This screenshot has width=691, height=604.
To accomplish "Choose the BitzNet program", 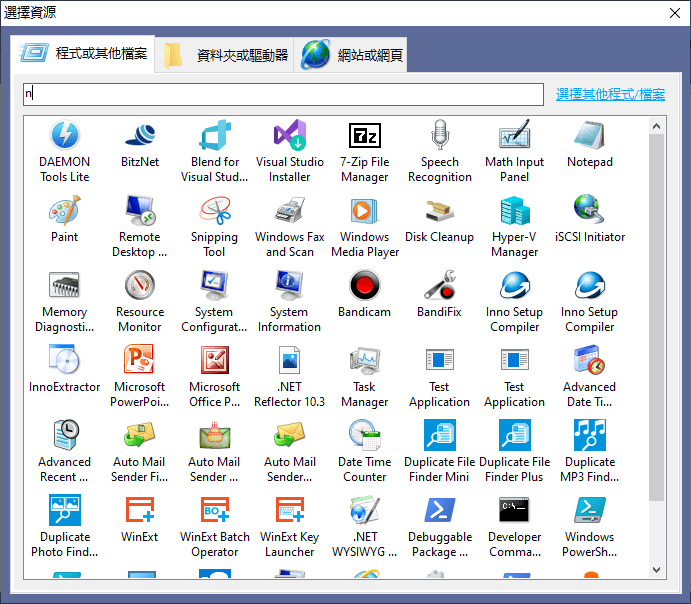I will 140,135.
